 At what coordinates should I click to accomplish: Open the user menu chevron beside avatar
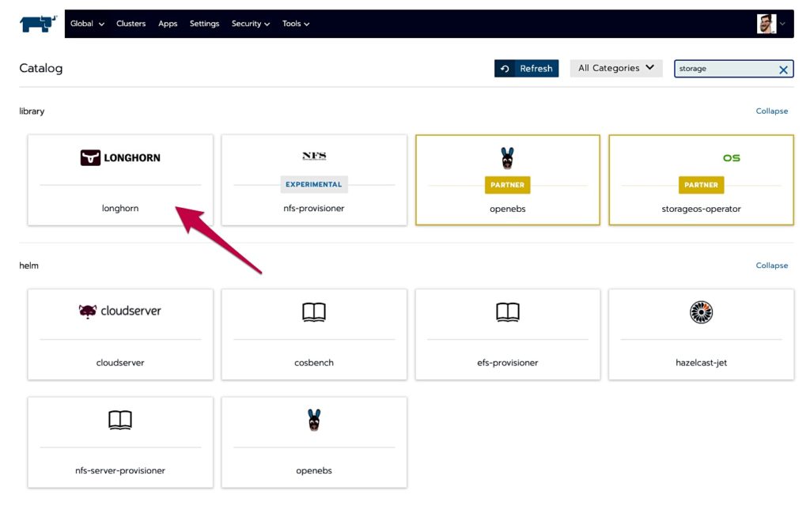(782, 24)
